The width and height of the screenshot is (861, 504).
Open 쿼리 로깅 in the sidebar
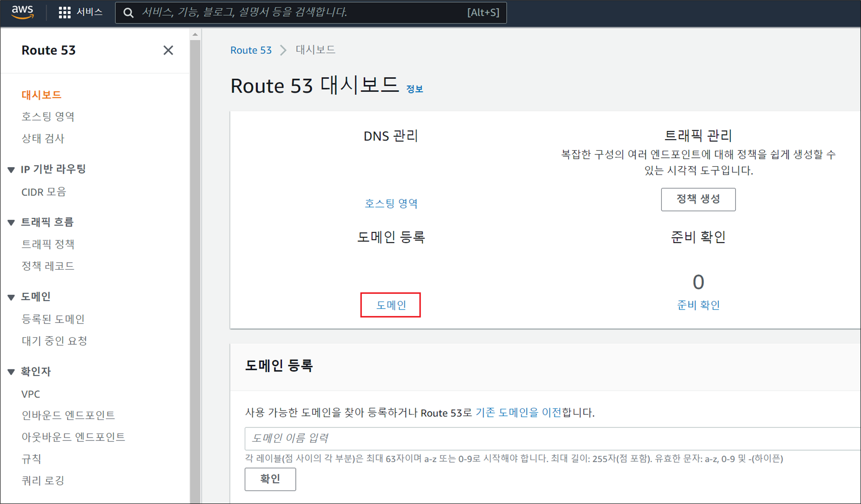(x=43, y=480)
